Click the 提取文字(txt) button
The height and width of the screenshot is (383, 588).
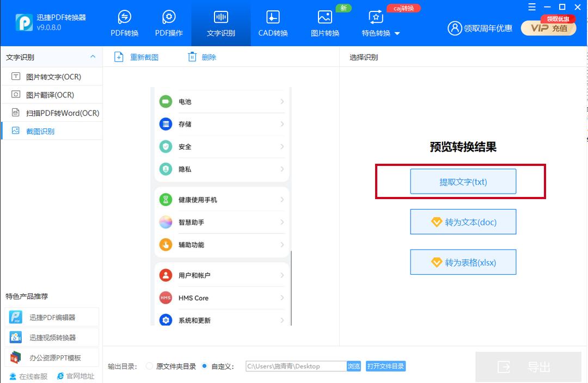[463, 181]
